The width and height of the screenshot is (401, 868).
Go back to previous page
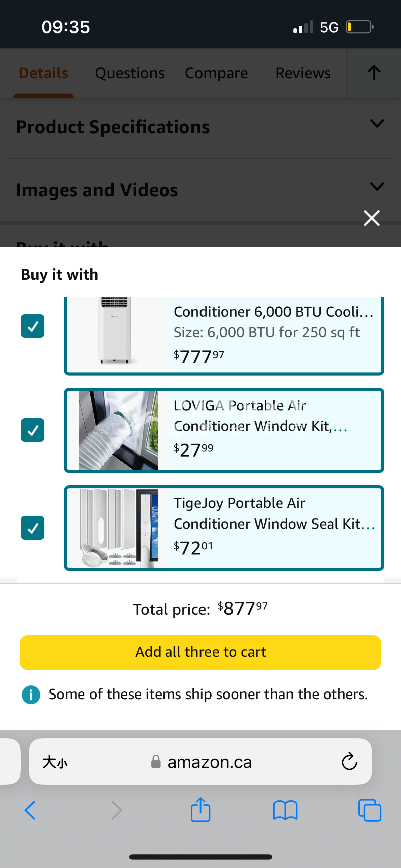30,810
